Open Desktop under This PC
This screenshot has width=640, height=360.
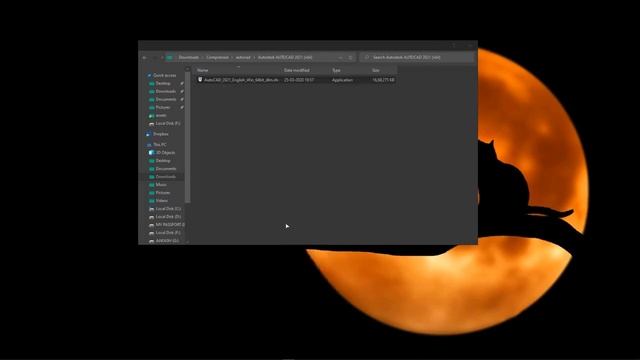tap(163, 161)
